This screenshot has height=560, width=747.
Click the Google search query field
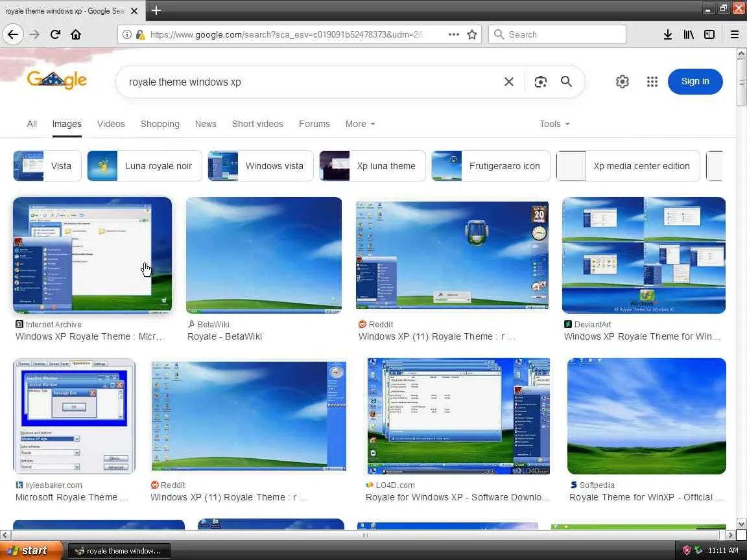[x=310, y=82]
